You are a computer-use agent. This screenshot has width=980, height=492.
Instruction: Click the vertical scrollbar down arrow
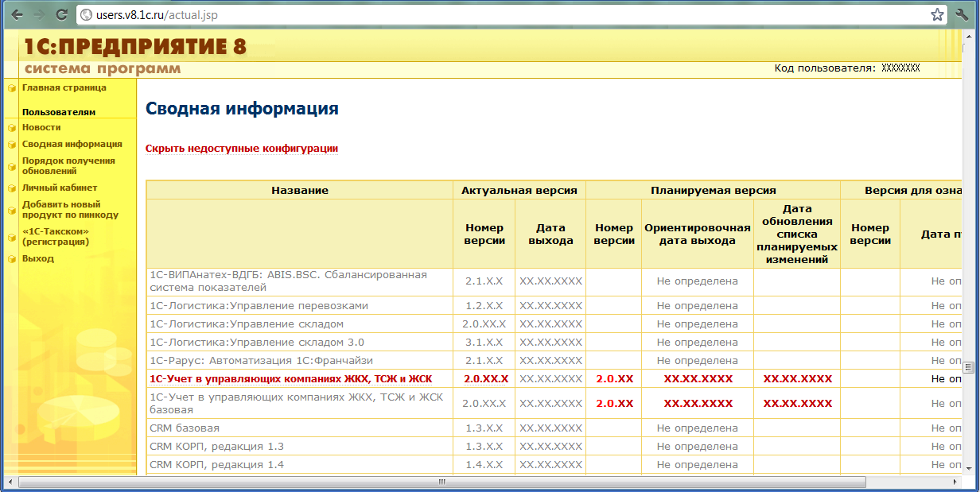[968, 469]
